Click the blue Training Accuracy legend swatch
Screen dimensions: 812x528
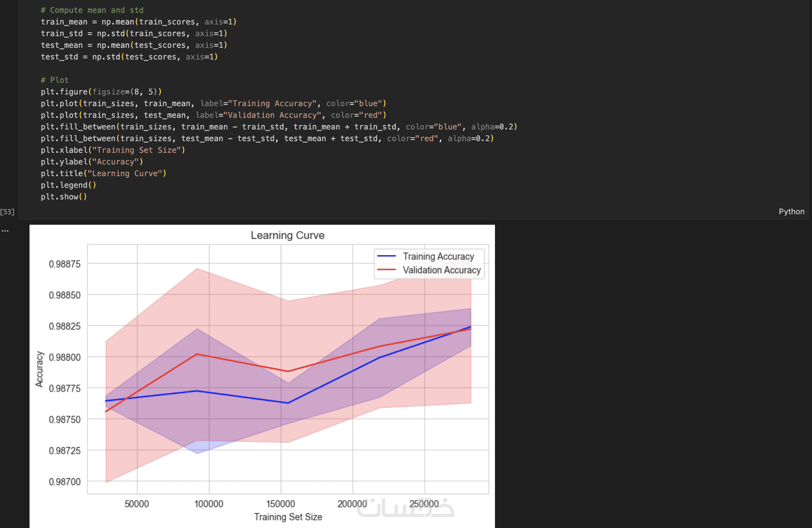386,256
